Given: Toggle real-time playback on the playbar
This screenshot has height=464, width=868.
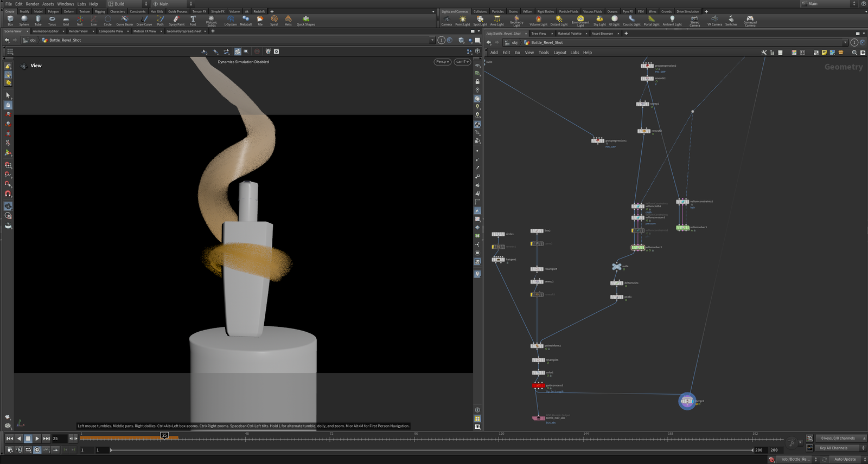Looking at the screenshot, I should coord(37,450).
